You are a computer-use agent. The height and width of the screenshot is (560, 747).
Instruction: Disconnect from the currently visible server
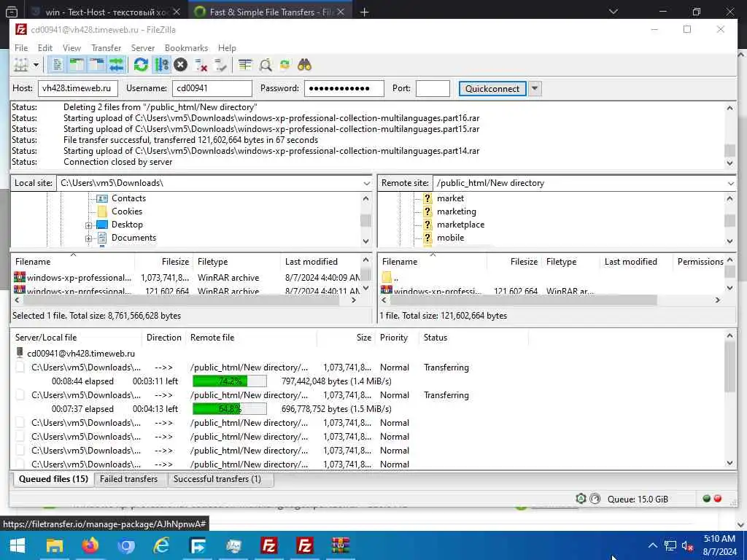[x=201, y=65]
